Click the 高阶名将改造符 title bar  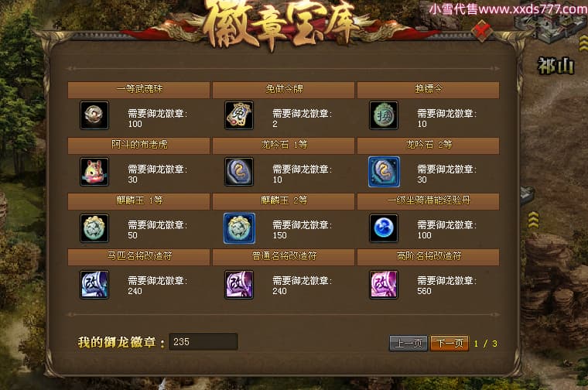click(429, 256)
